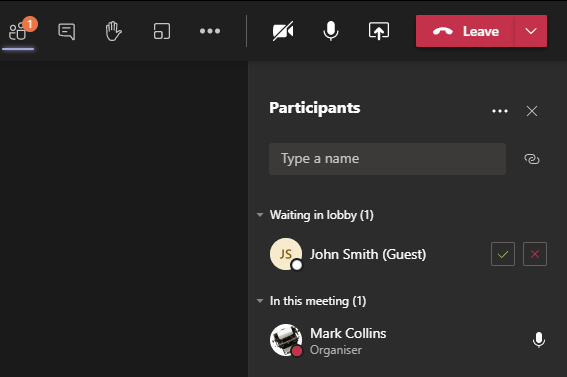Open the Breakout rooms icon

click(162, 31)
